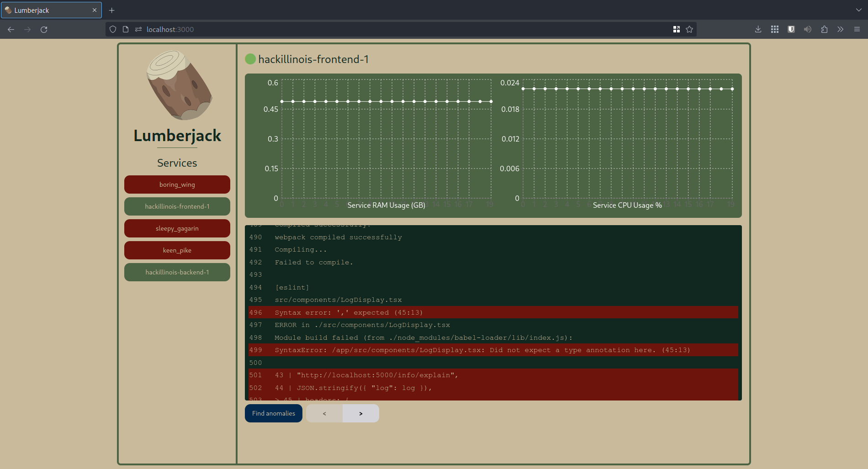Screen dimensions: 868x469
Task: Click the Lumberjack log logo image
Action: point(179,85)
